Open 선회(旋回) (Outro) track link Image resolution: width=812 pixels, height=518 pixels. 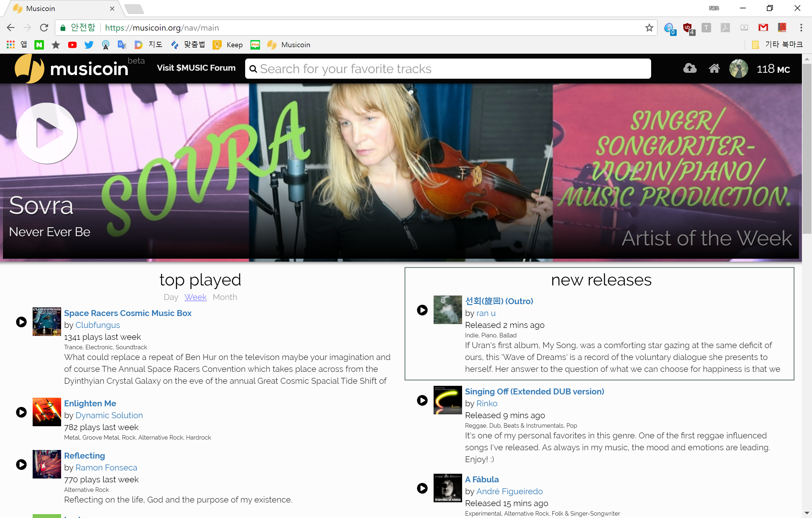tap(499, 301)
